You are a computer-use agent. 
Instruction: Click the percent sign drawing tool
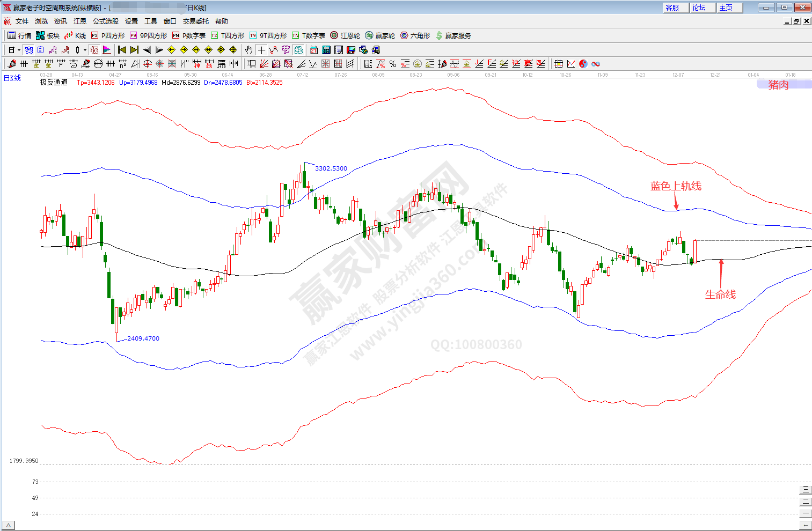393,64
